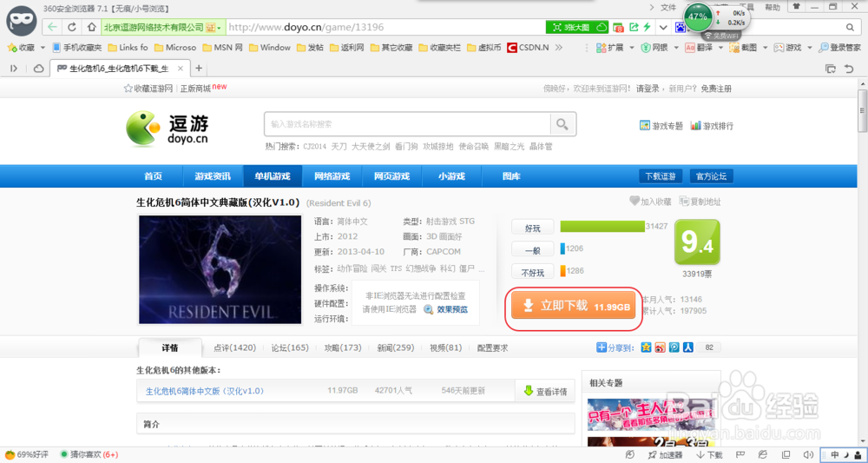Click the green 好玩 rating bar

pos(602,226)
